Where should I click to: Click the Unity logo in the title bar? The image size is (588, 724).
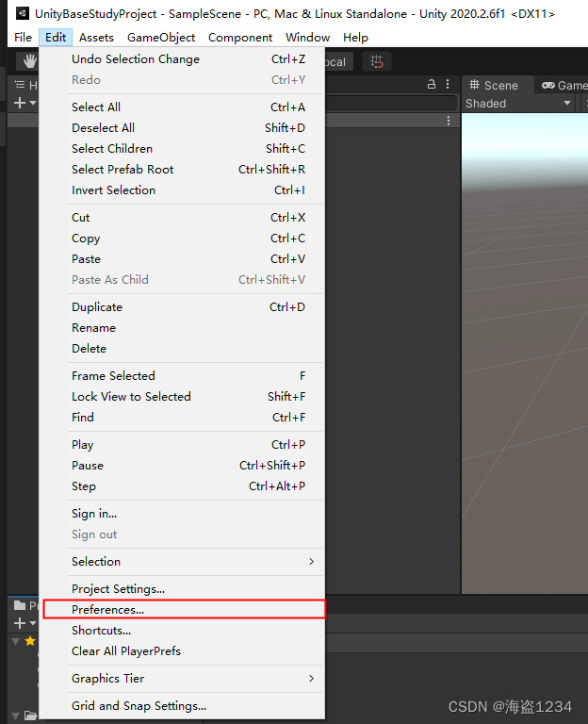(x=23, y=13)
